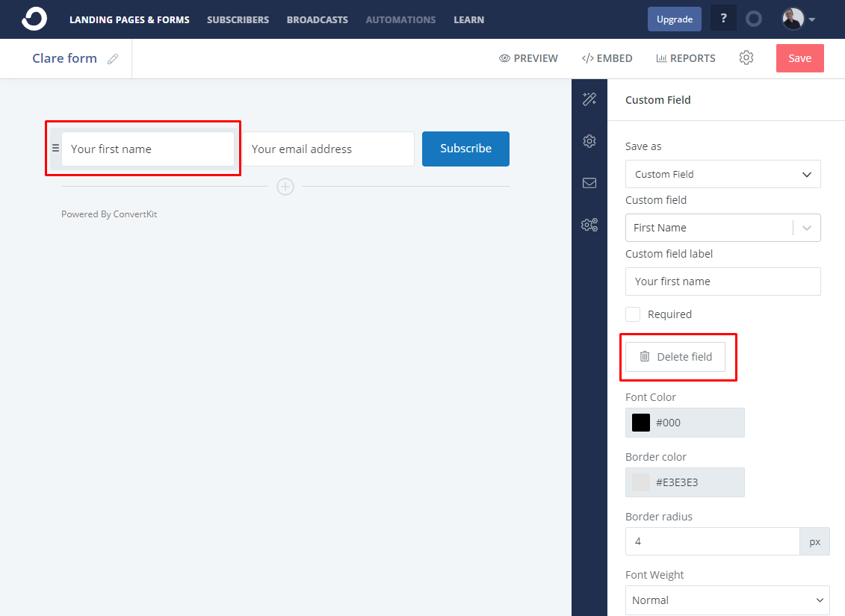Click the plus icon to add a field
The image size is (845, 616).
(x=285, y=187)
